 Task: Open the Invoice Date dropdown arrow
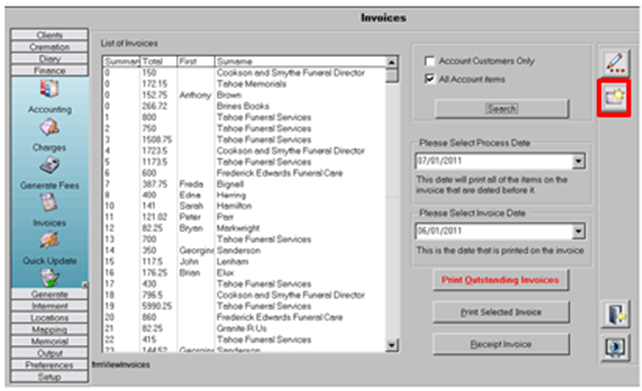tap(578, 231)
